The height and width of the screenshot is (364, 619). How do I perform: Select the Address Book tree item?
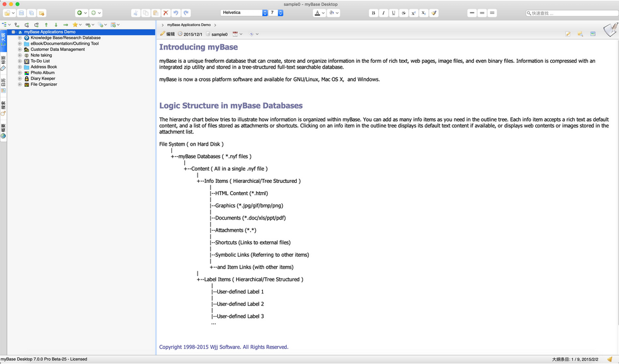pos(44,67)
